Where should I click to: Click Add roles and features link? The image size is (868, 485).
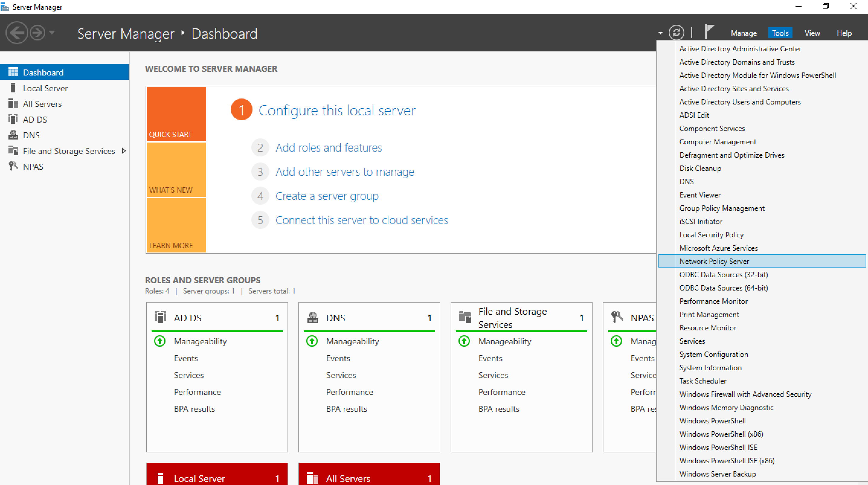pyautogui.click(x=329, y=148)
